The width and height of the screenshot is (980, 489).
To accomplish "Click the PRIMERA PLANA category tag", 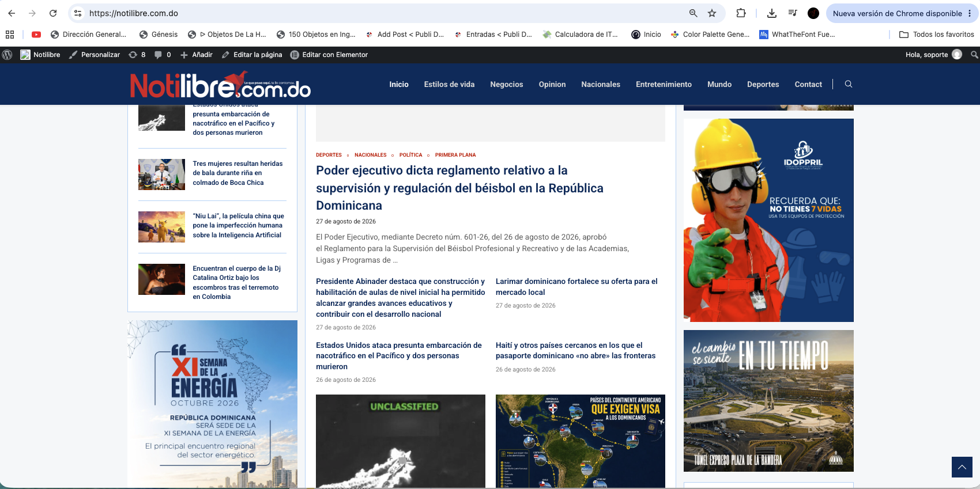I will (455, 155).
